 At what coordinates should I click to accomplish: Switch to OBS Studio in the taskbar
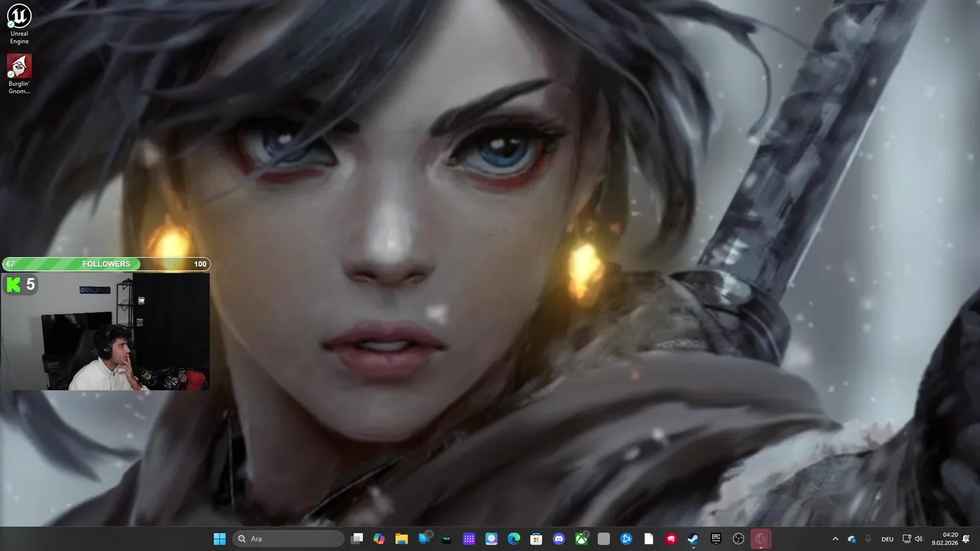pyautogui.click(x=738, y=539)
